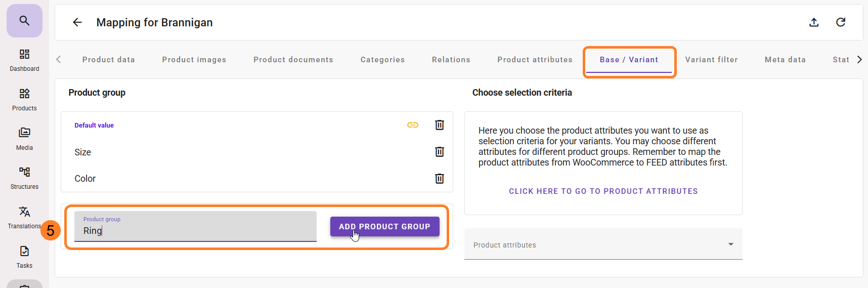Screen dimensions: 868x288
Task: Switch to the Variant filter tab
Action: [x=711, y=60]
